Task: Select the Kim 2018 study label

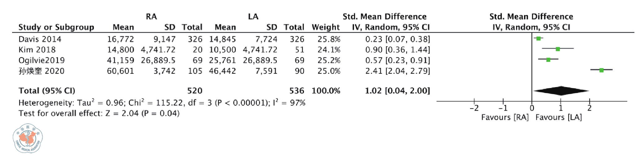Action: coord(37,50)
